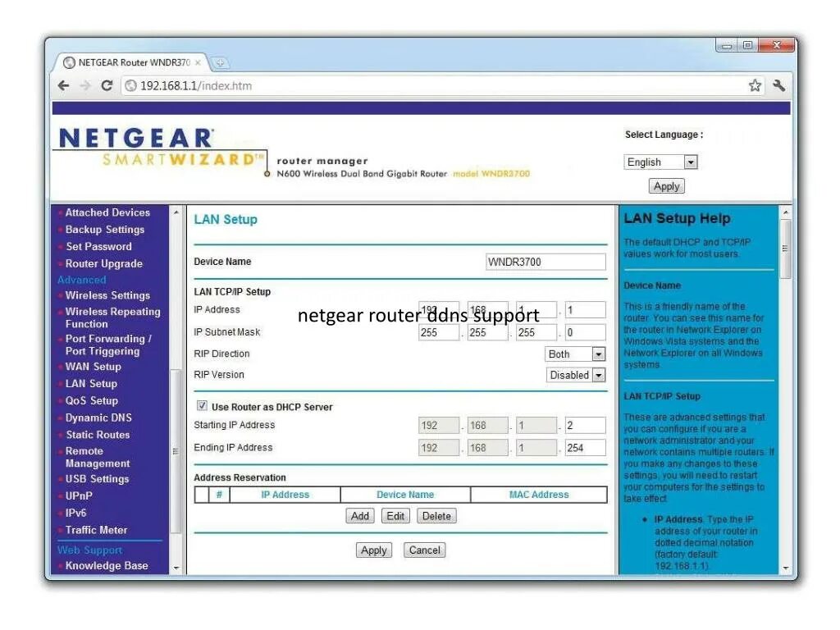Bookmark this page with the star

[x=755, y=85]
